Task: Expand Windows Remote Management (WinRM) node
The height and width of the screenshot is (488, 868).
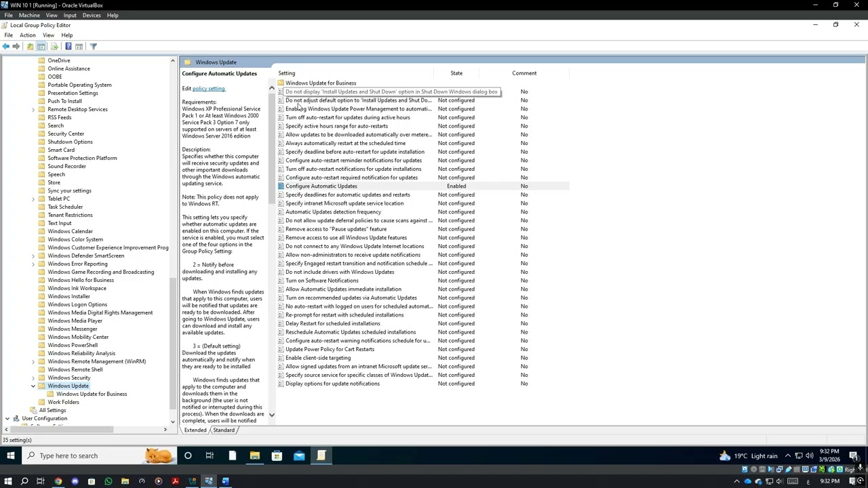Action: (33, 361)
